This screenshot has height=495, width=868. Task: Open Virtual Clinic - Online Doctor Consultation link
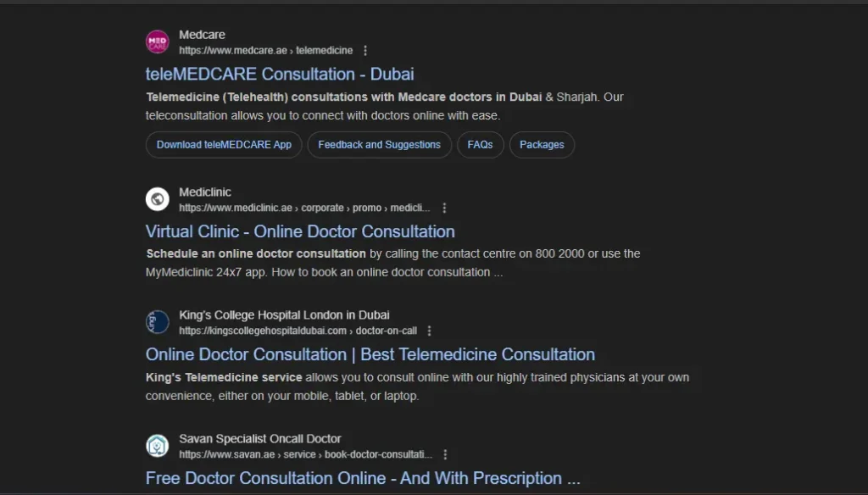click(300, 231)
